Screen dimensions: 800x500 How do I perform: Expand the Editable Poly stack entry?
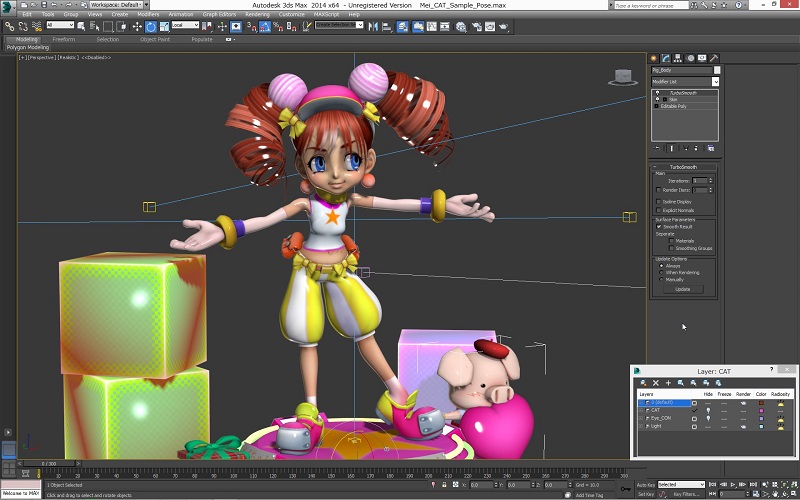click(x=657, y=106)
